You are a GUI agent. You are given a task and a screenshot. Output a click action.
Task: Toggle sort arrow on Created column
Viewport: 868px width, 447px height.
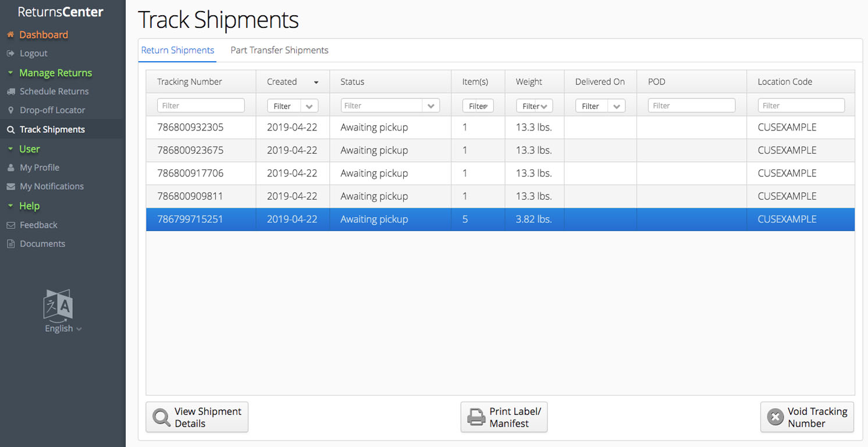pos(316,83)
